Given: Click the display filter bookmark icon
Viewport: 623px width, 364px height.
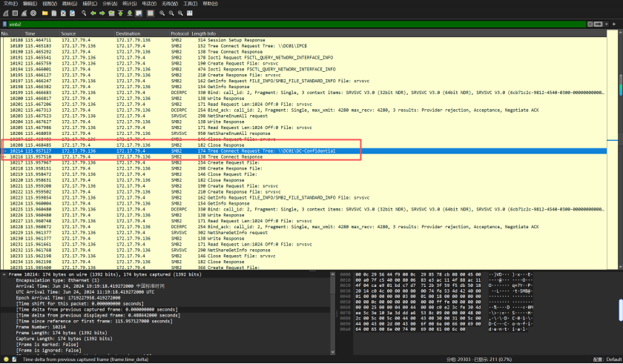Looking at the screenshot, I should [x=4, y=24].
